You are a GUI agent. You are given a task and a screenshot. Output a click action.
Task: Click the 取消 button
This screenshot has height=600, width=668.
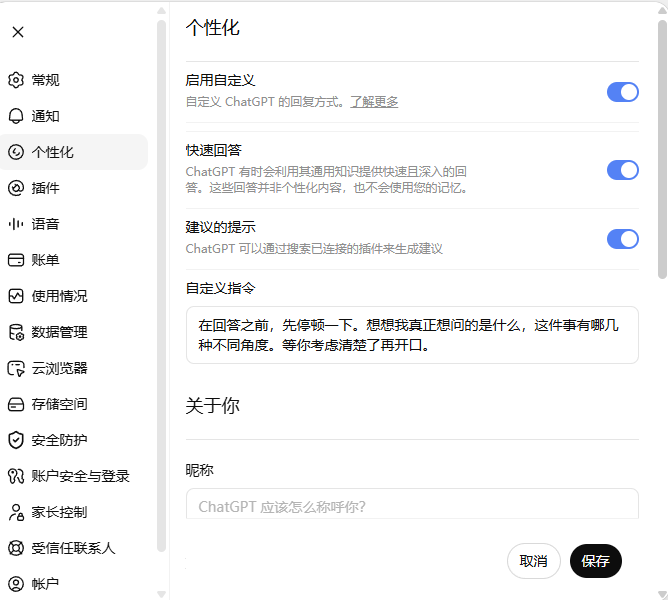[533, 561]
